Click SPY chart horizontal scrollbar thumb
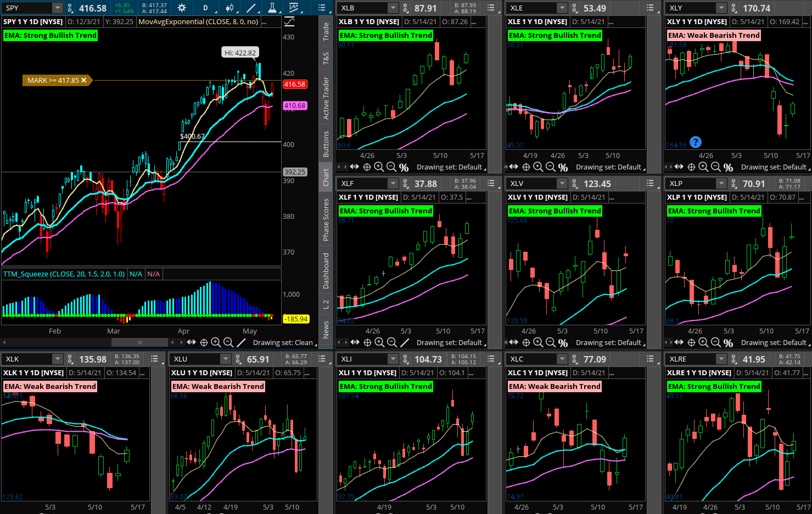The image size is (812, 514). click(139, 342)
